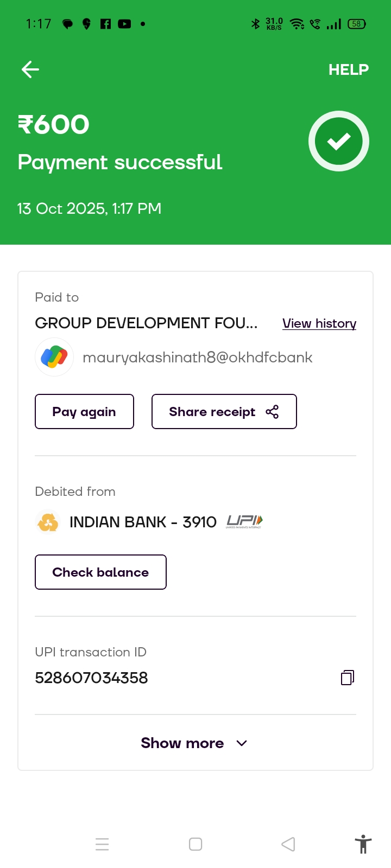Tap the Indian Bank logo icon

pos(48,522)
